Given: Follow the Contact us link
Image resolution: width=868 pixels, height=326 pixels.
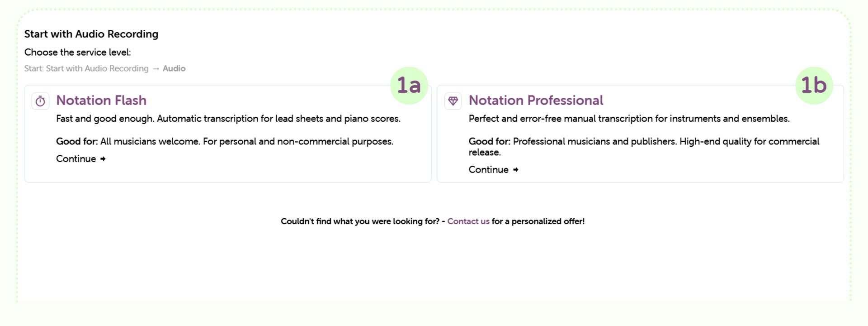Looking at the screenshot, I should [468, 221].
